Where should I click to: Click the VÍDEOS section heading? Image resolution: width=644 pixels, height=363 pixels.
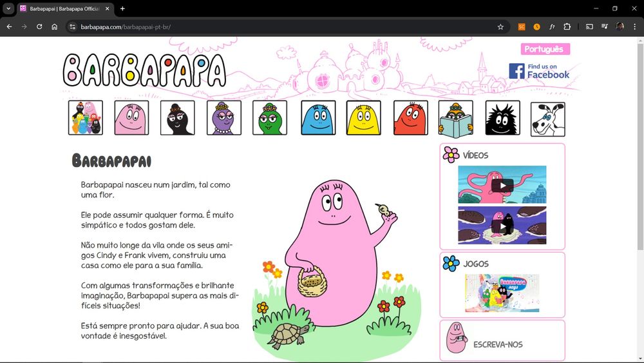pyautogui.click(x=476, y=155)
